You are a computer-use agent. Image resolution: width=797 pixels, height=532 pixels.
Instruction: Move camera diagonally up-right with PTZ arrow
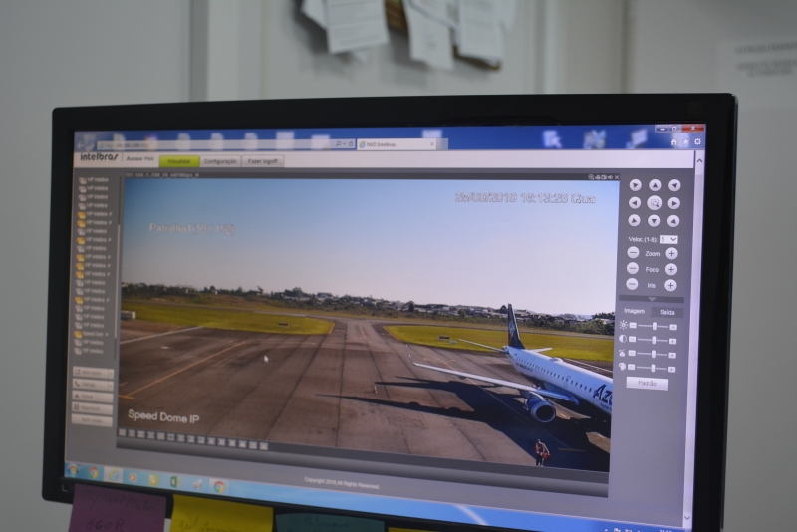click(x=673, y=185)
